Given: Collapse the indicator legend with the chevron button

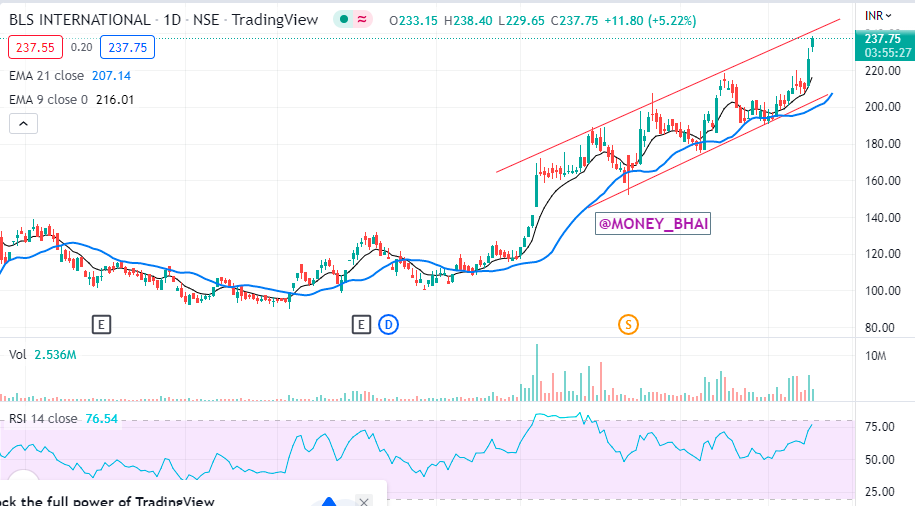Looking at the screenshot, I should click(23, 124).
